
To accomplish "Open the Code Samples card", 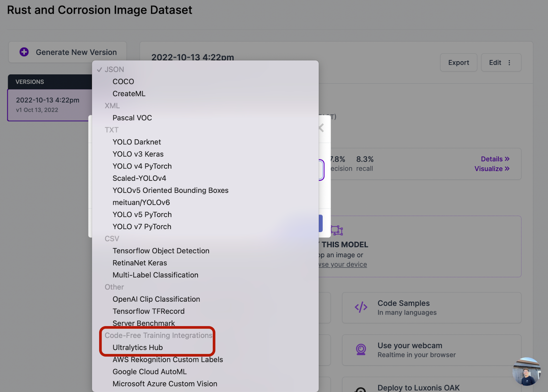I will (432, 308).
